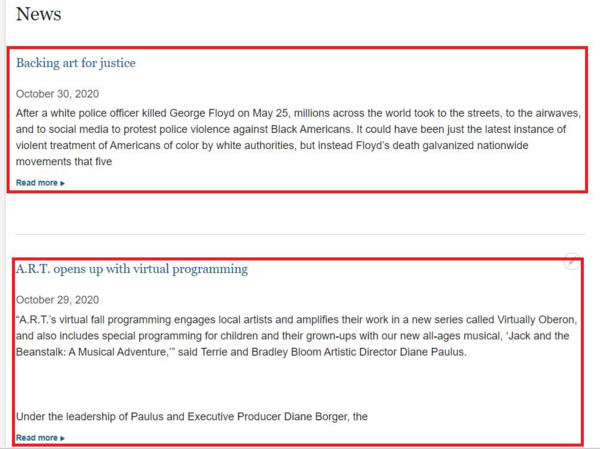
Task: Click arrow icon beside second Read more
Action: (63, 438)
